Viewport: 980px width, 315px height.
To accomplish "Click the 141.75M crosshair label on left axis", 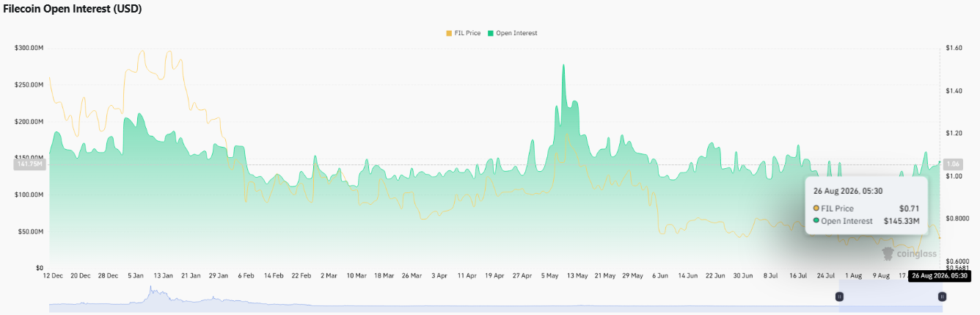I will [x=29, y=164].
